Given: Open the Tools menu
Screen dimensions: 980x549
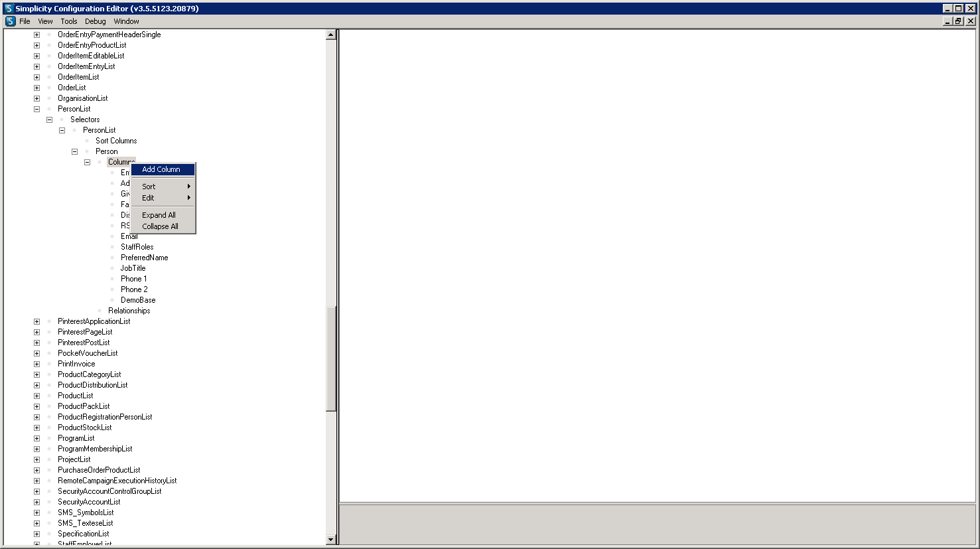Looking at the screenshot, I should pyautogui.click(x=69, y=21).
